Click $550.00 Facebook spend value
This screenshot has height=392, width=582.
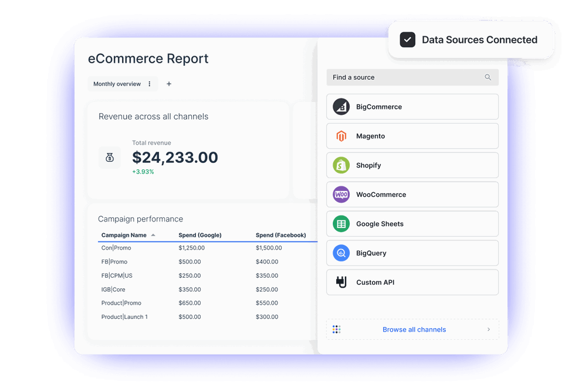[x=267, y=303]
